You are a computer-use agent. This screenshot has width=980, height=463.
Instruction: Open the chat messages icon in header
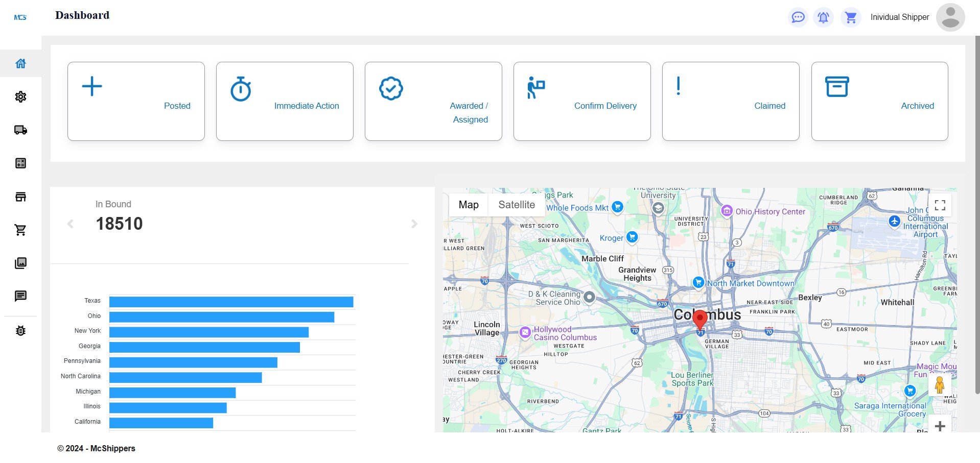(798, 17)
